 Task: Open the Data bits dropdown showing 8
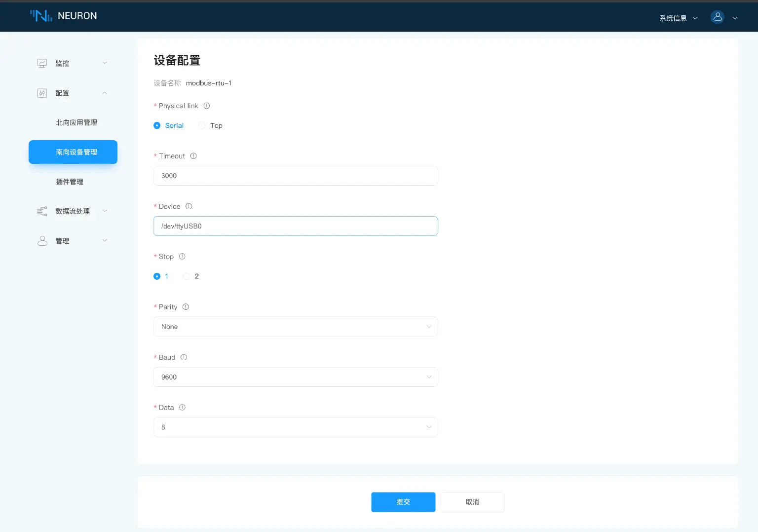click(295, 427)
